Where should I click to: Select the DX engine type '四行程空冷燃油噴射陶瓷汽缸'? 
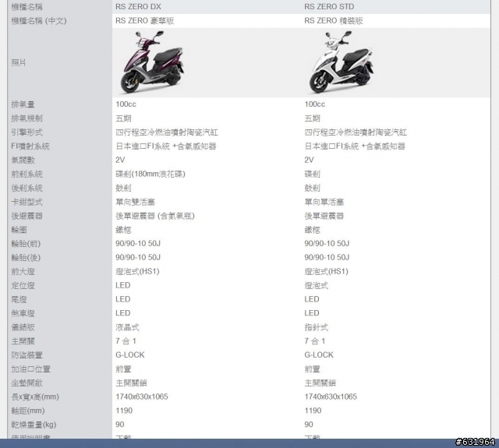click(167, 132)
